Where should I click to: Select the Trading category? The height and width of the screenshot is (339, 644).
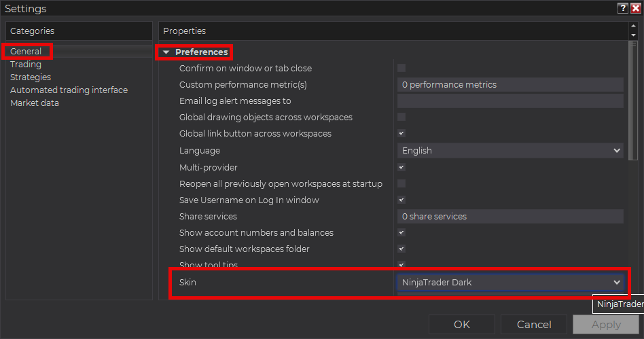[26, 65]
